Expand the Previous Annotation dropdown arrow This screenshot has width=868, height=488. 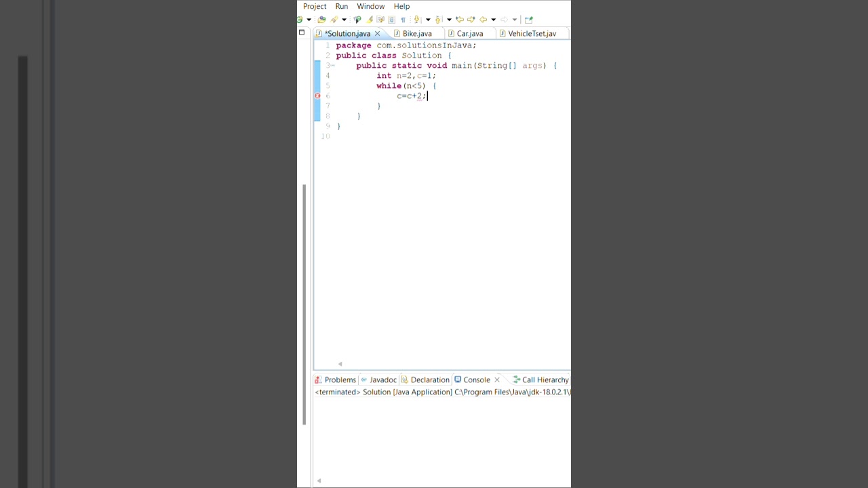point(449,20)
